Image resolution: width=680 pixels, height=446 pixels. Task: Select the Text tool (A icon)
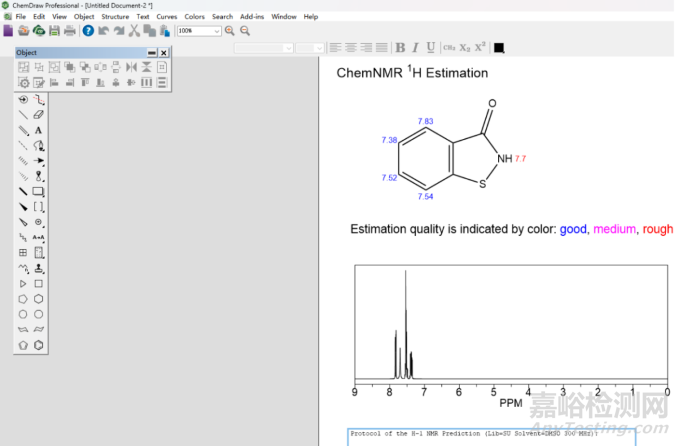point(39,130)
